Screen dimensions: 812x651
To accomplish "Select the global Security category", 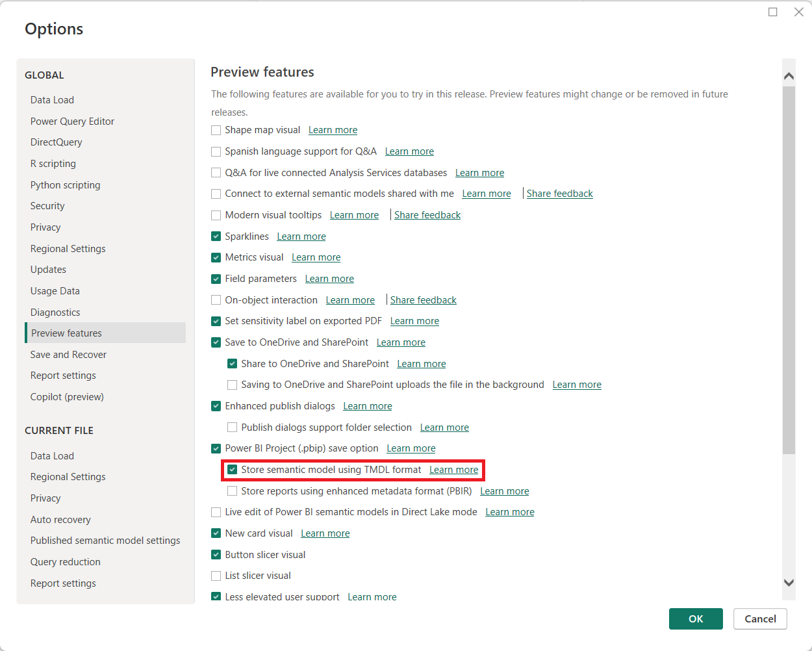I will click(47, 206).
